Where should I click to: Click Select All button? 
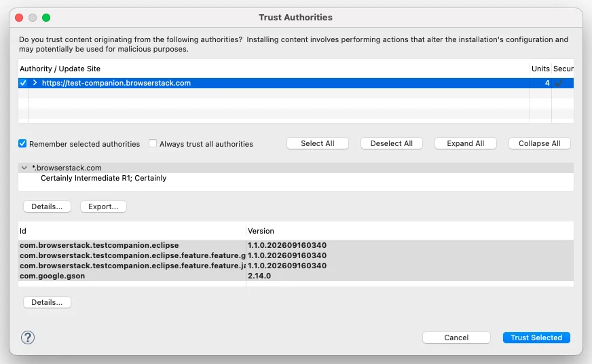318,143
